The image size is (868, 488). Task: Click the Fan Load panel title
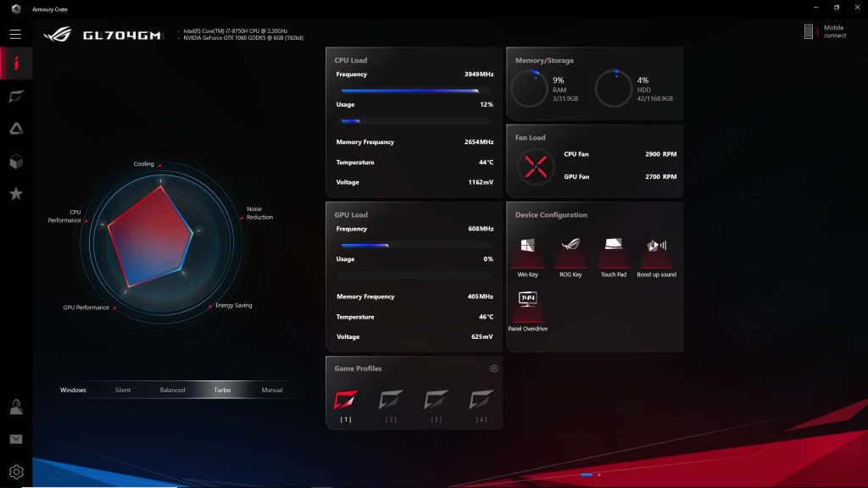pos(530,137)
